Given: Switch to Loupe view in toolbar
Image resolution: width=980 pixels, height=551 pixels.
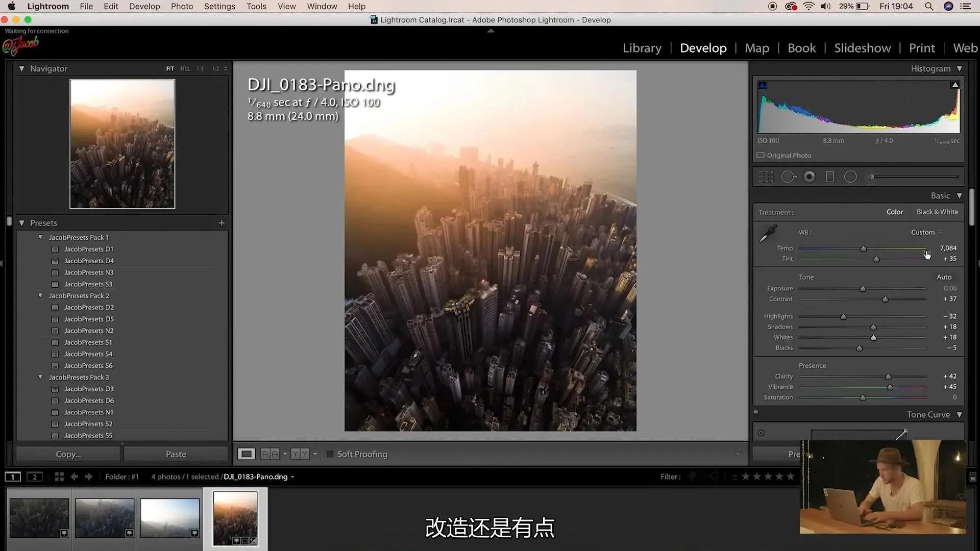Looking at the screenshot, I should [247, 454].
